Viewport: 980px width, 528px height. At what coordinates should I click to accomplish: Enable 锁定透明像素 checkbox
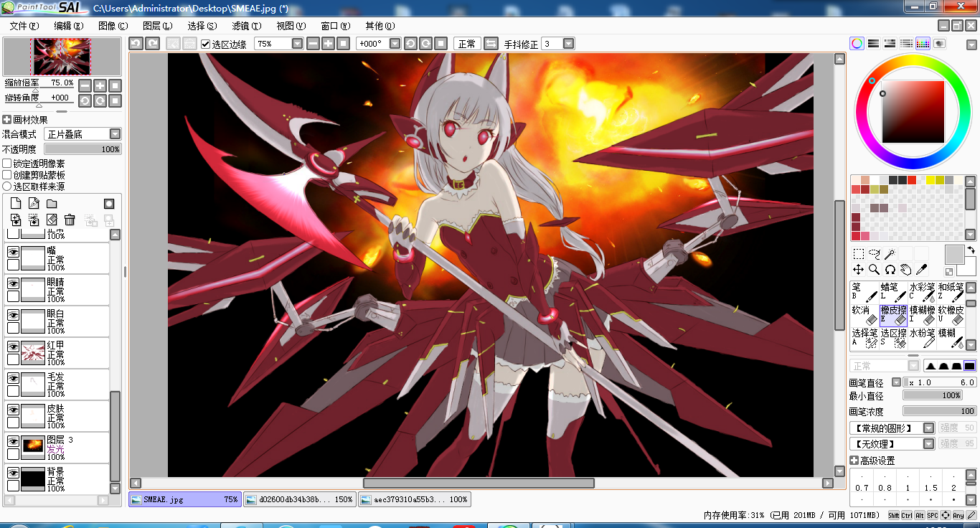point(7,164)
